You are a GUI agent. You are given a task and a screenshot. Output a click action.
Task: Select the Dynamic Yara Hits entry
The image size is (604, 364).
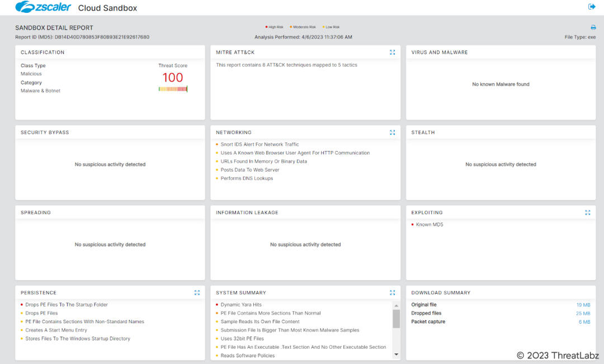point(241,305)
